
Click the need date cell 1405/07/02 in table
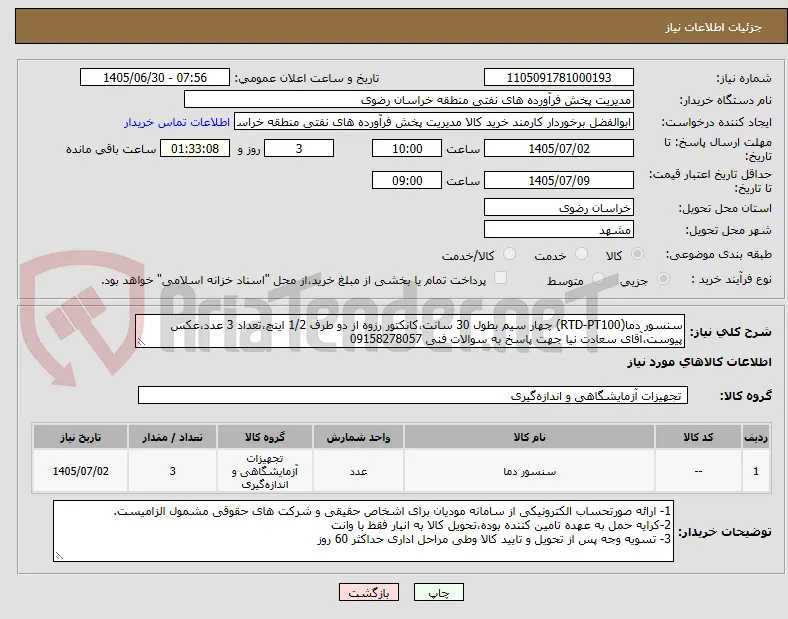[x=80, y=471]
